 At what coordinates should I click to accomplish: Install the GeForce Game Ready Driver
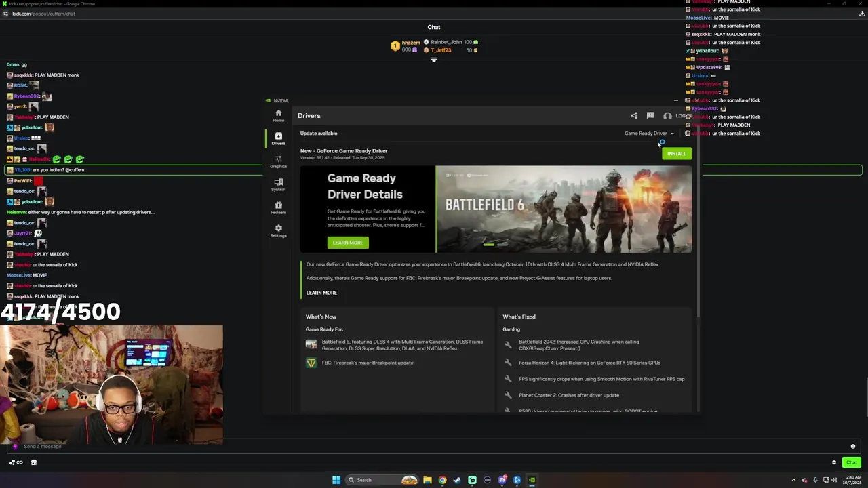coord(676,153)
